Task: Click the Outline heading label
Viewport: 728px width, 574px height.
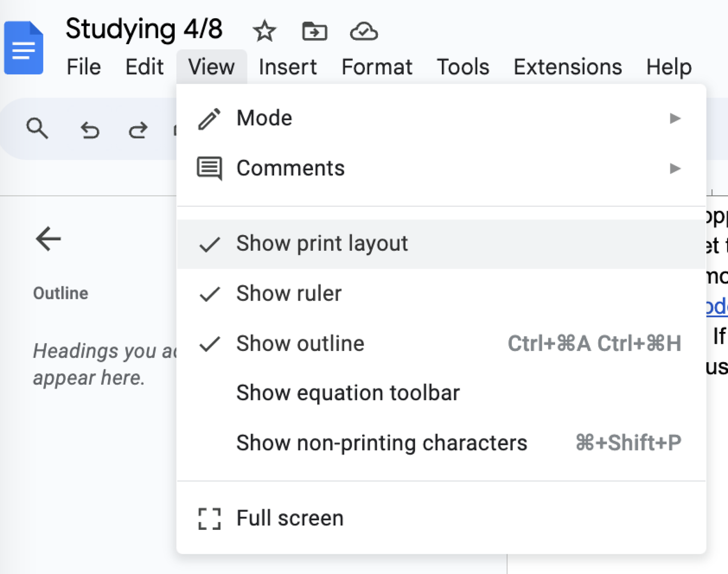Action: click(61, 293)
